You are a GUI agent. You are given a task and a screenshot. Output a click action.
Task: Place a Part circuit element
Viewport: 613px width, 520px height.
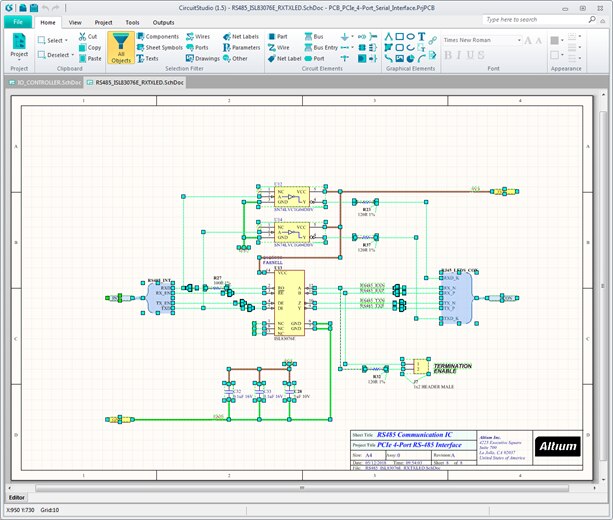[276, 36]
